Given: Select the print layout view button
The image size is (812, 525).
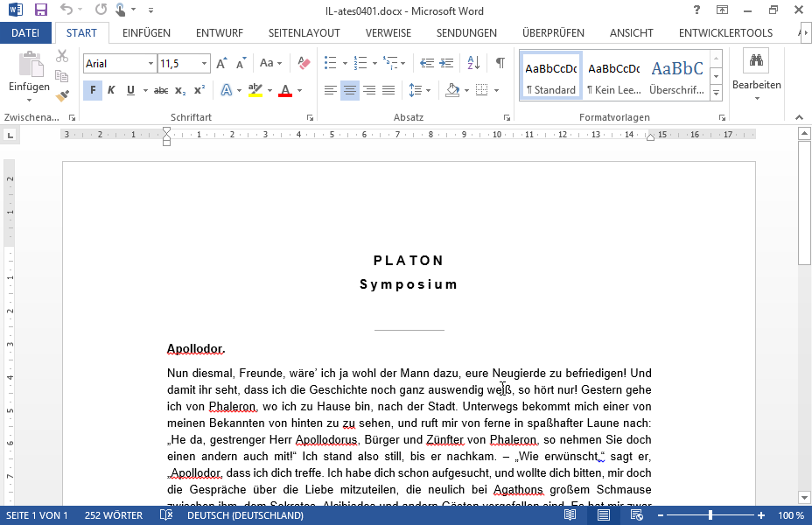Looking at the screenshot, I should (603, 515).
